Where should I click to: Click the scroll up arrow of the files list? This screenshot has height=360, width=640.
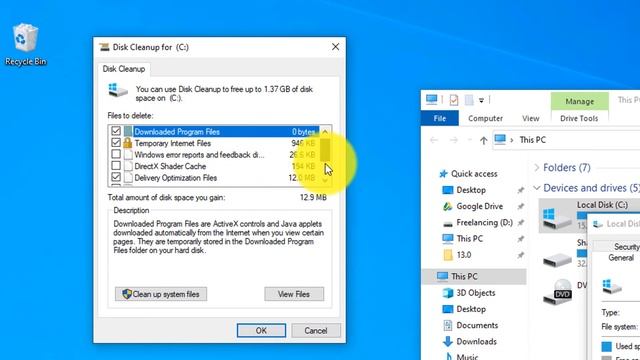point(325,132)
